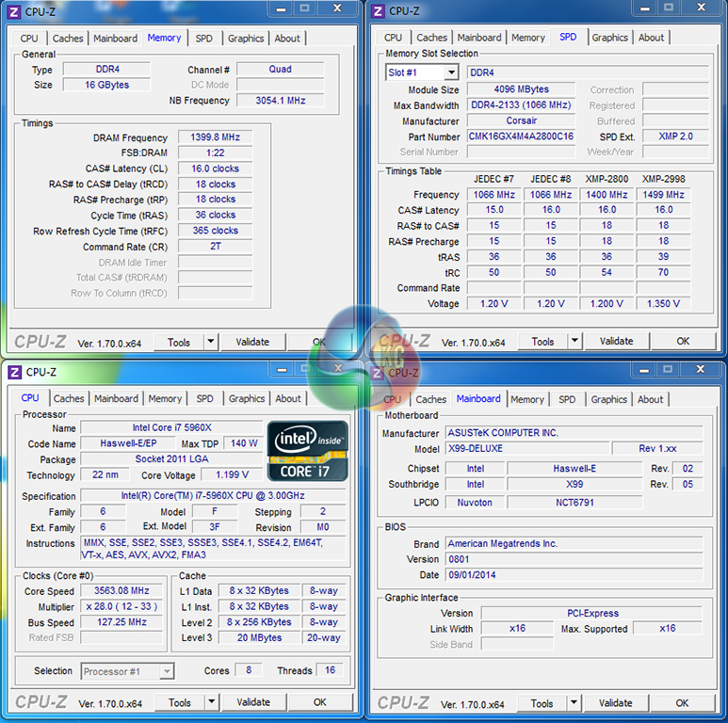Click OK in the Mainboard window
728x723 pixels.
point(682,703)
